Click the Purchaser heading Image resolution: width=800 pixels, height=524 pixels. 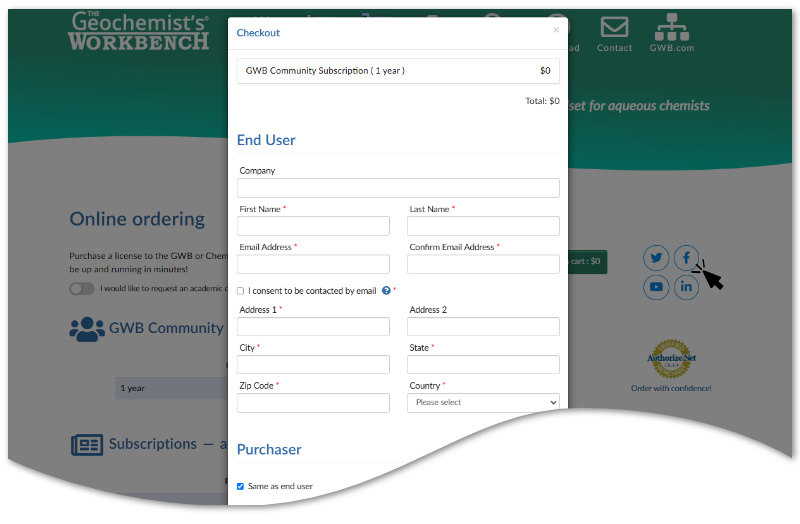click(269, 450)
